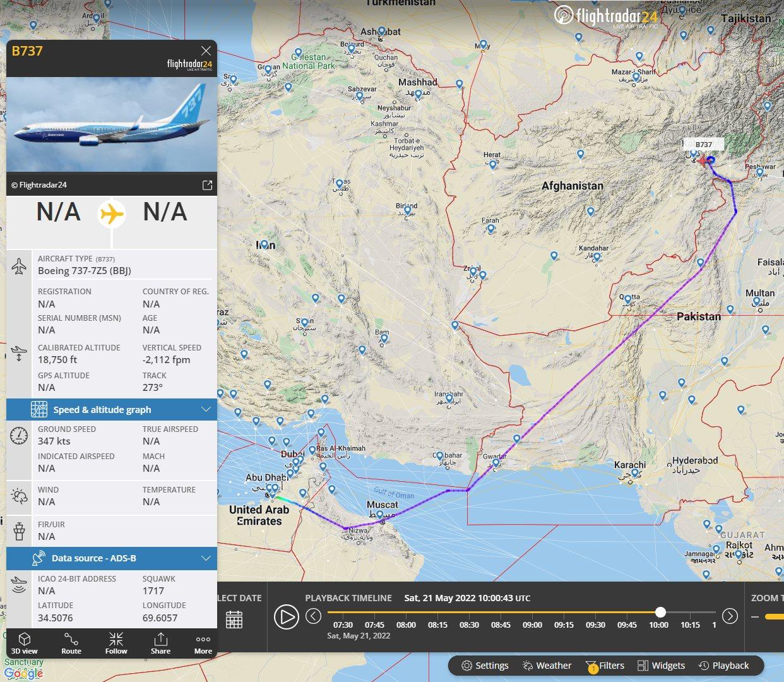Click the playback timeline slider handle
This screenshot has height=682, width=784.
point(660,612)
